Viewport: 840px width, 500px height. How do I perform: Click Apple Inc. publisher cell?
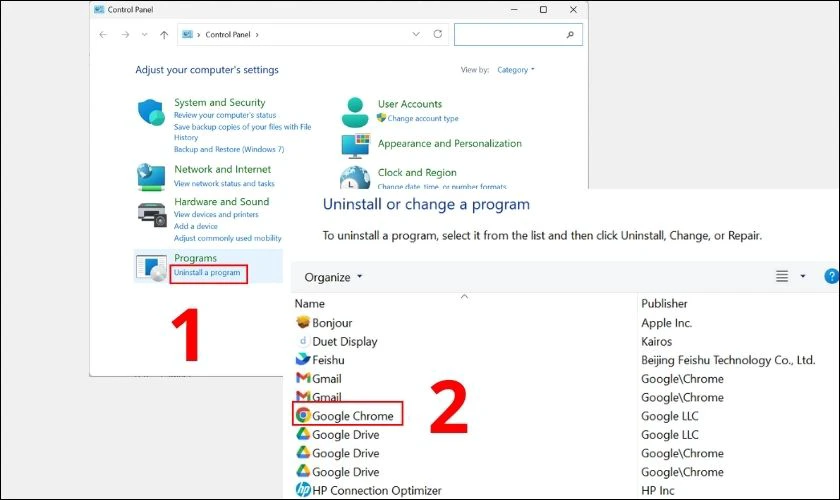[666, 323]
